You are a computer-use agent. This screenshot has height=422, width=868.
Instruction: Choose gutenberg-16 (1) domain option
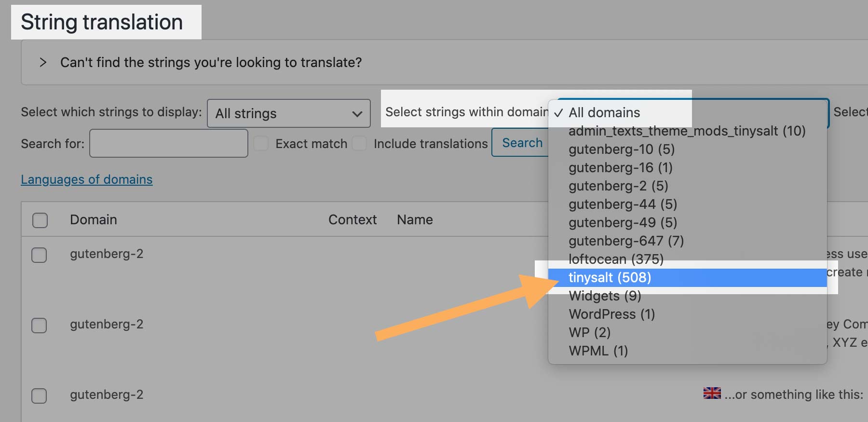688,167
